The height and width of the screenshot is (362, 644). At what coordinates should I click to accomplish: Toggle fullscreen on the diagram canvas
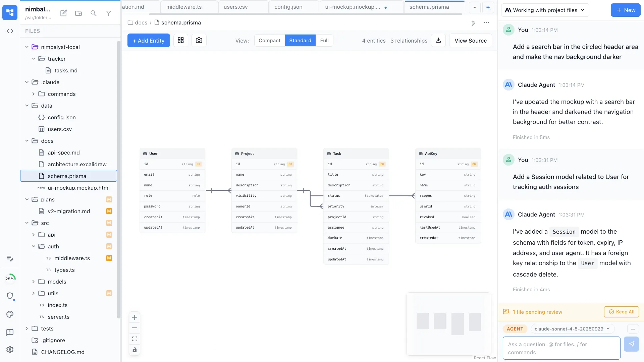[135, 339]
